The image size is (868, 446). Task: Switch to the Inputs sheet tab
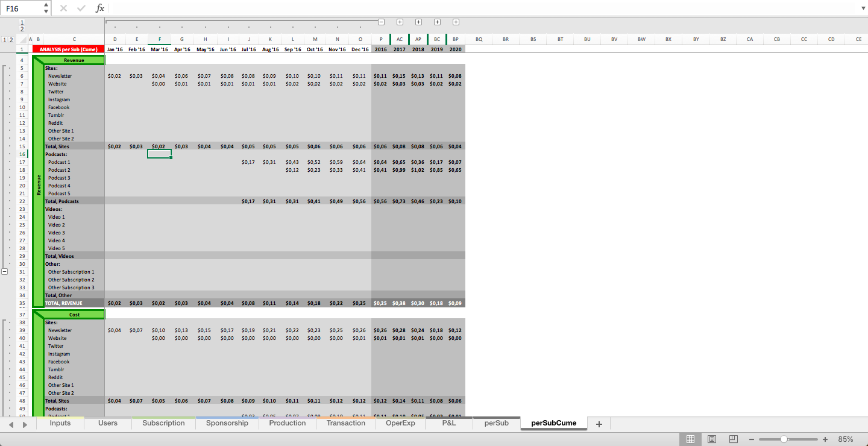pyautogui.click(x=60, y=423)
